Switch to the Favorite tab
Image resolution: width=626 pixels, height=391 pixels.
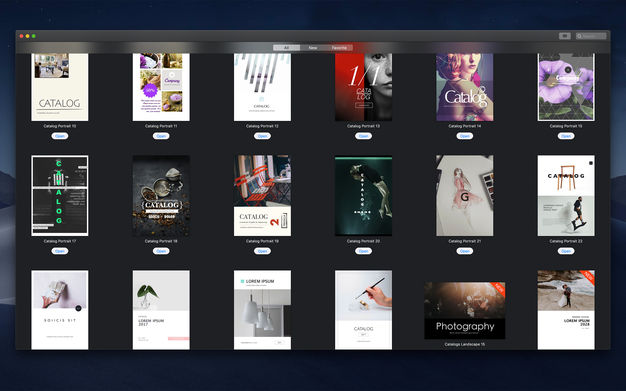(339, 48)
